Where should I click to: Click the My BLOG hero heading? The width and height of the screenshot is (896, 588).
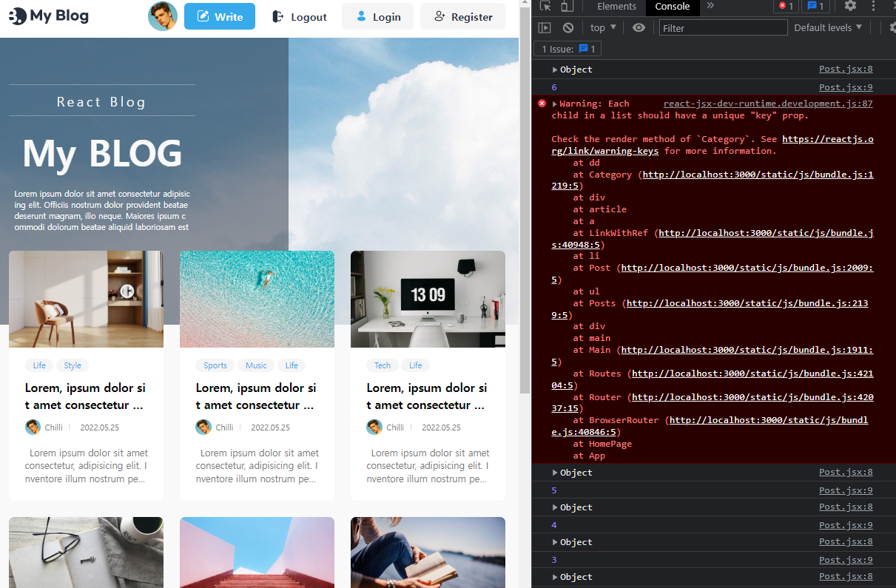tap(102, 154)
